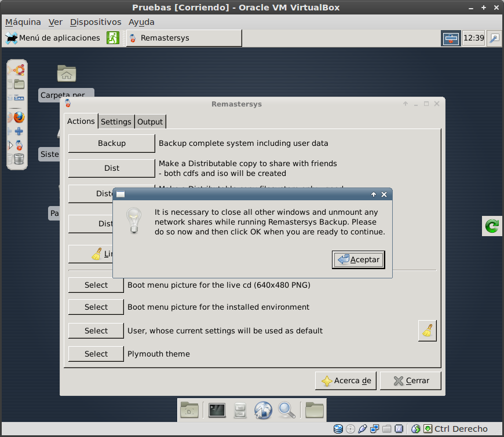The width and height of the screenshot is (504, 437).
Task: Click the yellow broom icon in the Remastersys window
Action: tap(428, 330)
